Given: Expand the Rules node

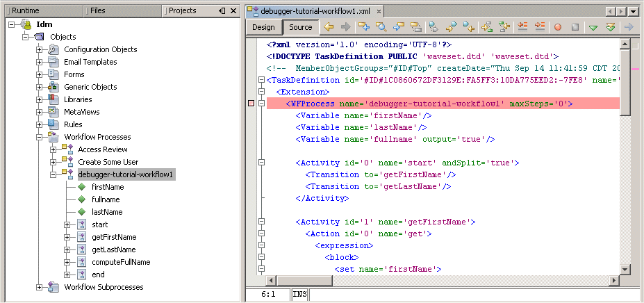Looking at the screenshot, I should (x=39, y=124).
